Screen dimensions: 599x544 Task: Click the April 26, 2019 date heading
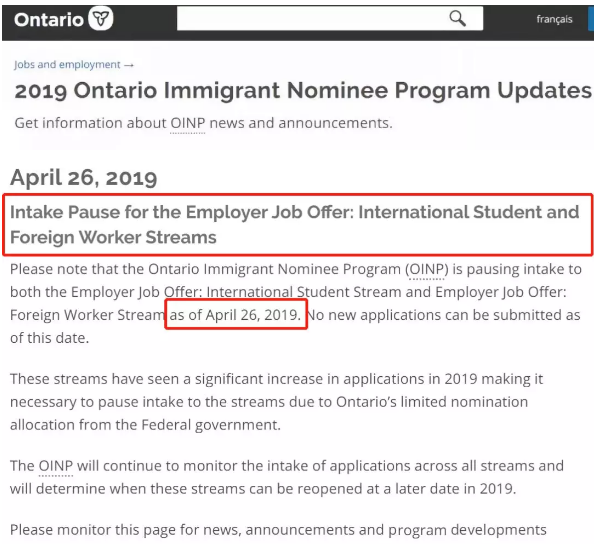pos(84,178)
